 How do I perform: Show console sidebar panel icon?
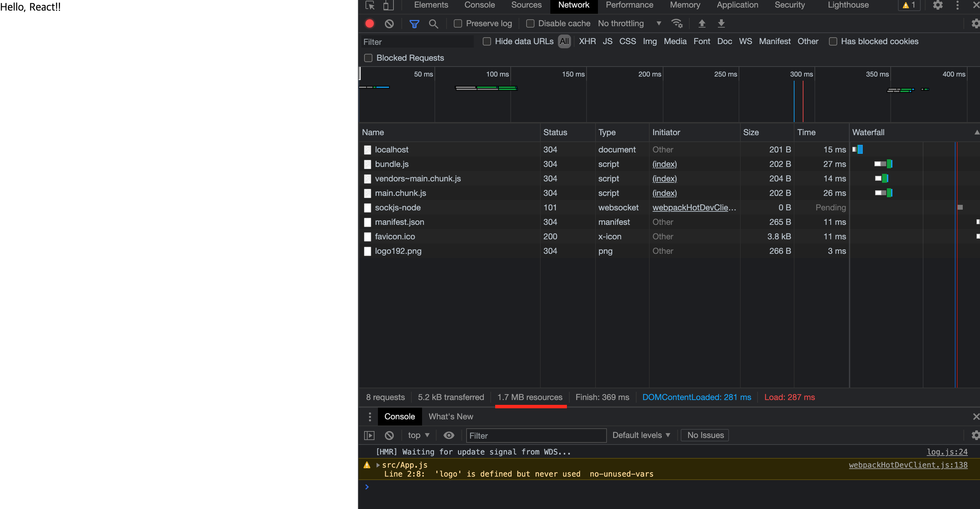click(x=369, y=435)
